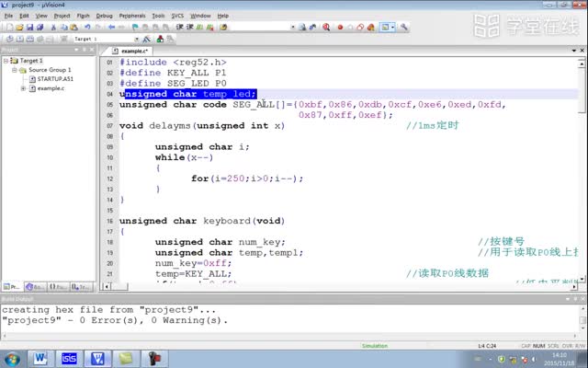Image resolution: width=588 pixels, height=368 pixels.
Task: Open the Window menu
Action: 200,16
